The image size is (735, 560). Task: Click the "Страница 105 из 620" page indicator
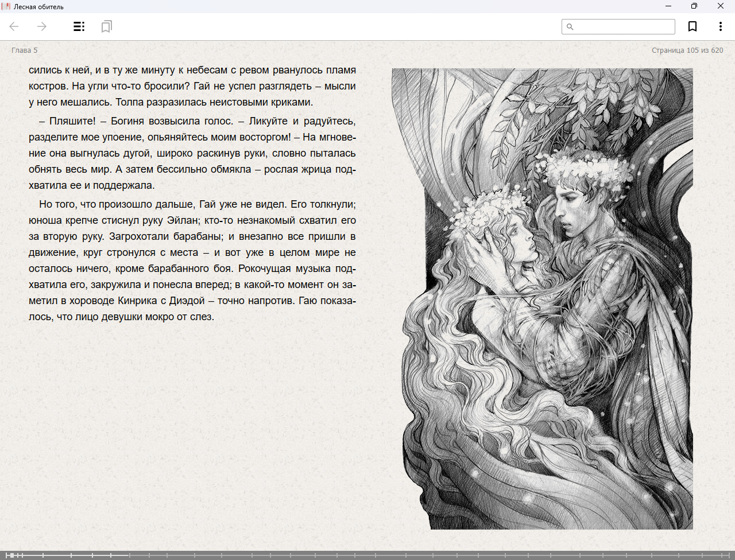pyautogui.click(x=687, y=50)
